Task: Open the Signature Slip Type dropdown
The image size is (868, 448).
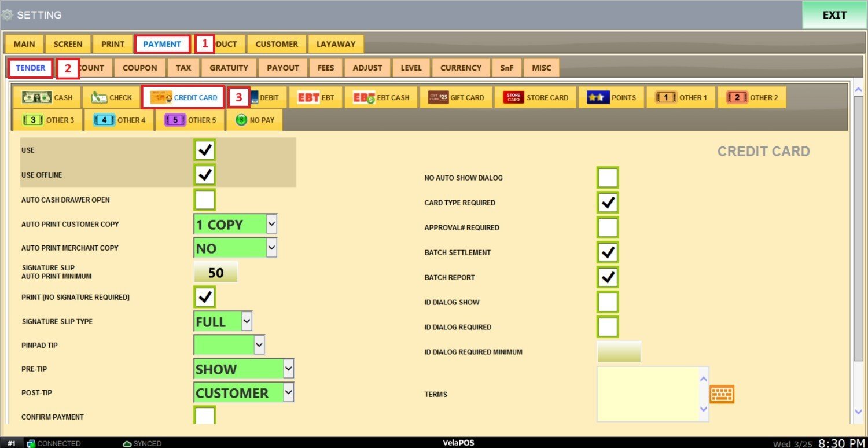Action: point(247,321)
